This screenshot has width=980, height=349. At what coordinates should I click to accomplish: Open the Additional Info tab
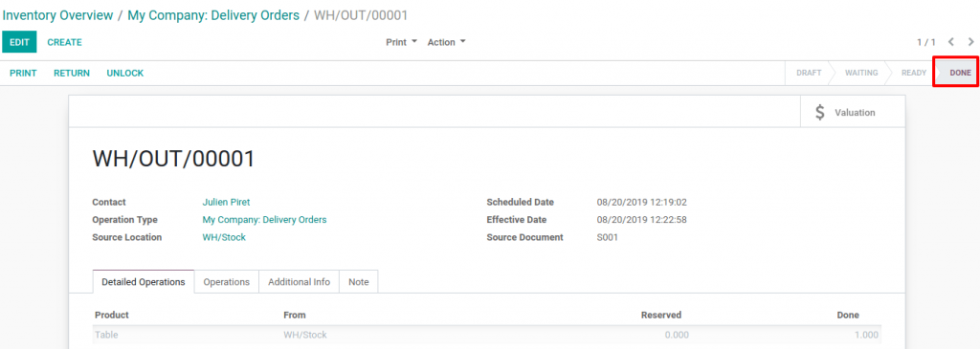click(299, 281)
